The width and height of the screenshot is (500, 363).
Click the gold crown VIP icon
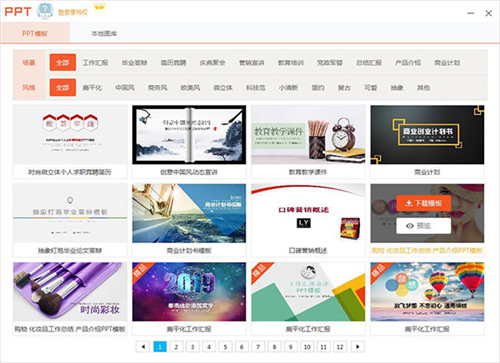point(100,6)
